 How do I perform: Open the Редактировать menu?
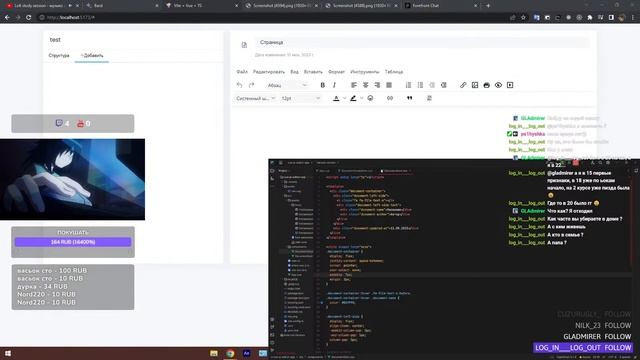(x=269, y=71)
